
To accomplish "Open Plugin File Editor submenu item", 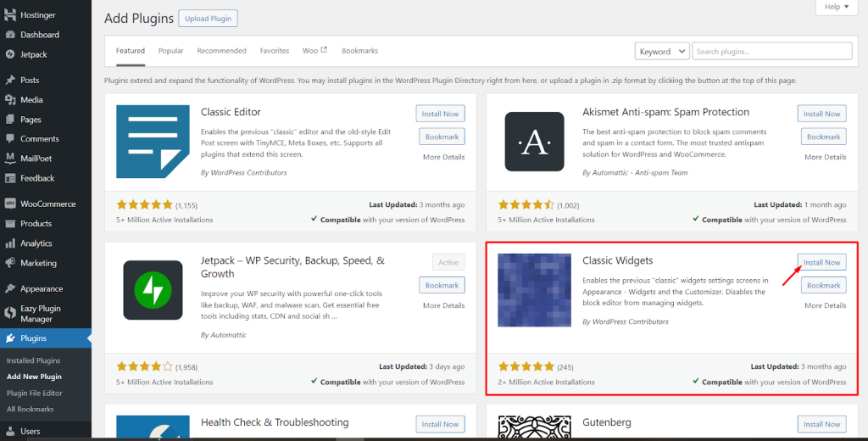I will (x=34, y=393).
